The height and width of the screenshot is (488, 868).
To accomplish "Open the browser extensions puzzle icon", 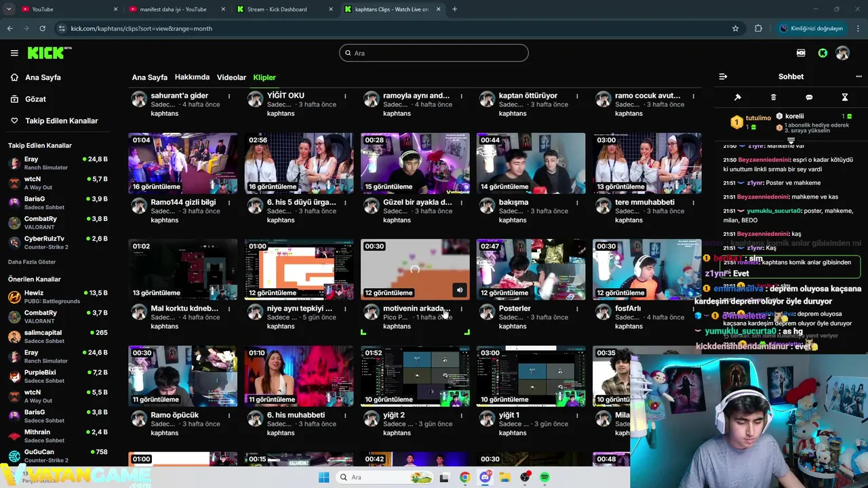I will (x=758, y=28).
